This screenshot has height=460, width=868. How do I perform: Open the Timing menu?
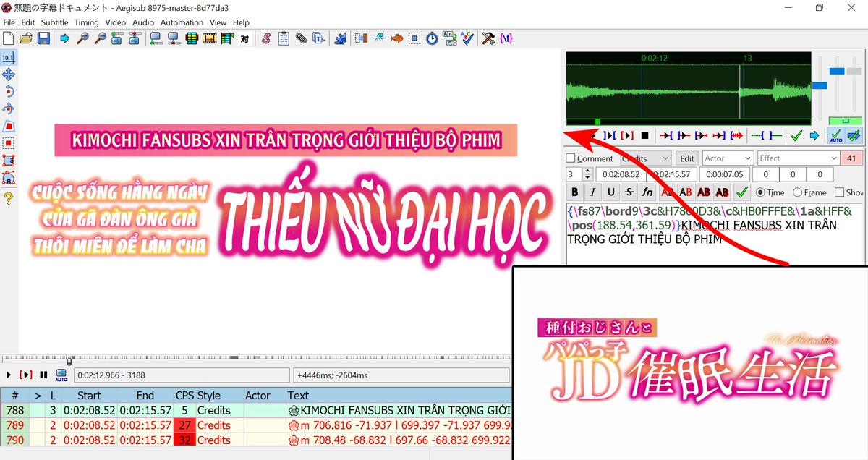tap(87, 22)
